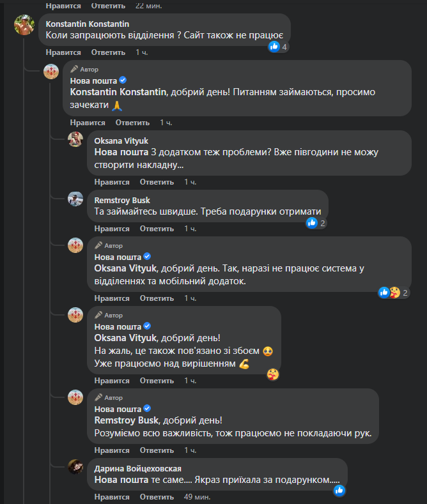Image resolution: width=427 pixels, height=504 pixels.
Task: Open the Дарина Войцеховская commenter name link
Action: (x=138, y=468)
